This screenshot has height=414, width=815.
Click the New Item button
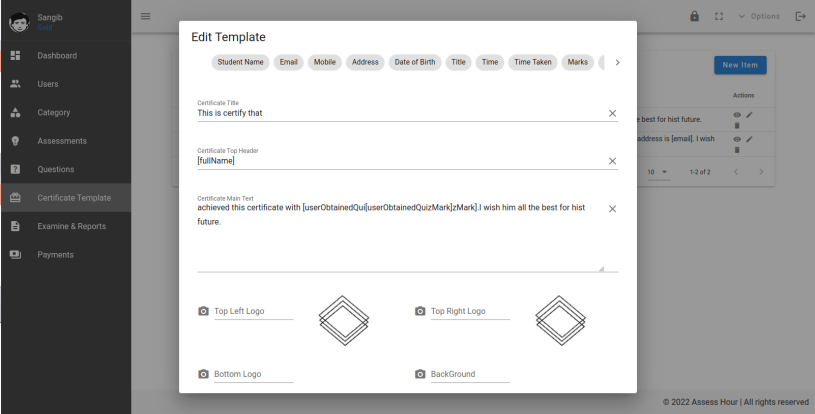pyautogui.click(x=739, y=65)
